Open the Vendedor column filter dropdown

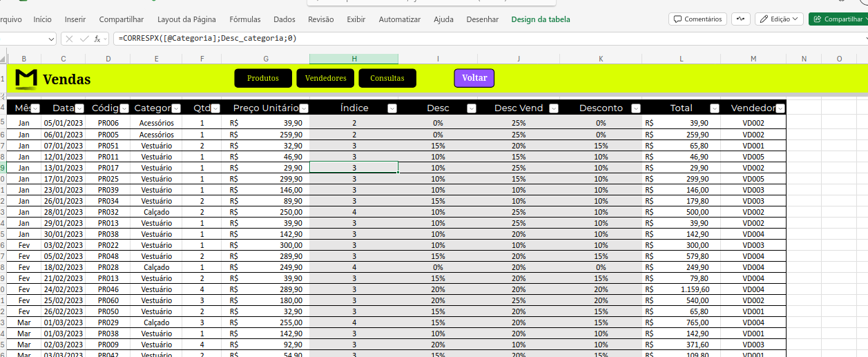pos(780,108)
